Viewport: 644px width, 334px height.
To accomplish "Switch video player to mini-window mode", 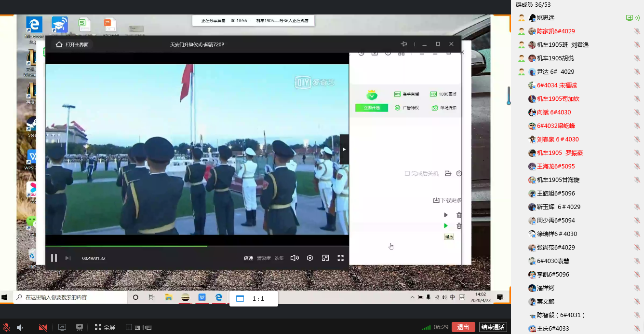I will [325, 258].
